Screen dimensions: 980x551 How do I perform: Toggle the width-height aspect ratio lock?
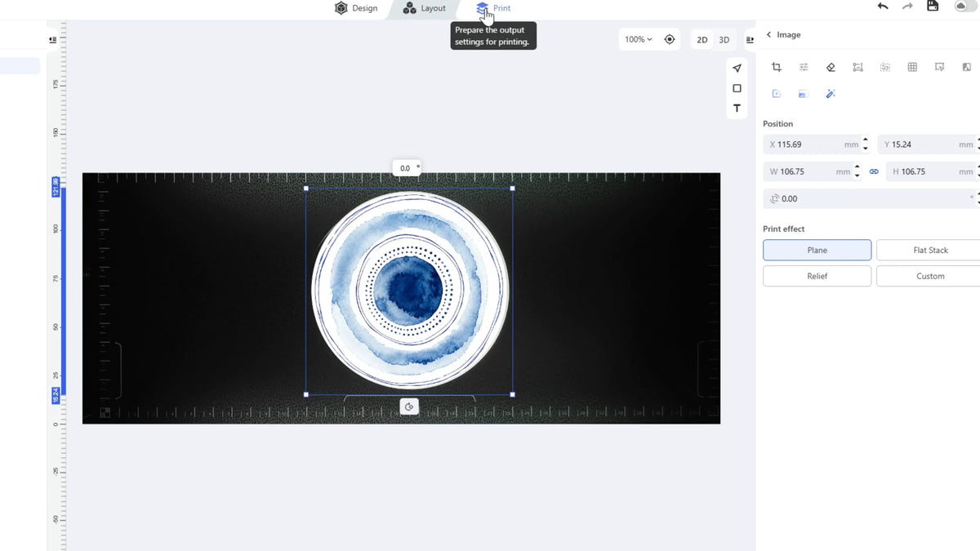pyautogui.click(x=874, y=171)
